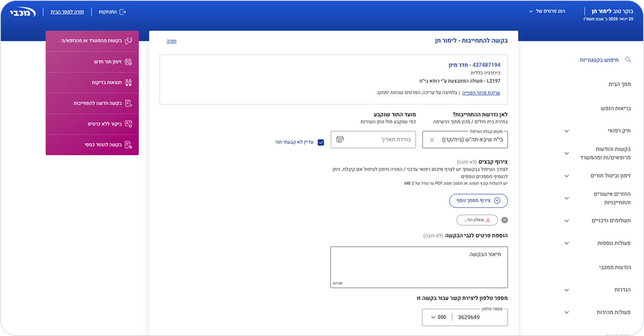Remove the attached PDF file
Image resolution: width=644 pixels, height=336 pixels.
click(x=504, y=220)
